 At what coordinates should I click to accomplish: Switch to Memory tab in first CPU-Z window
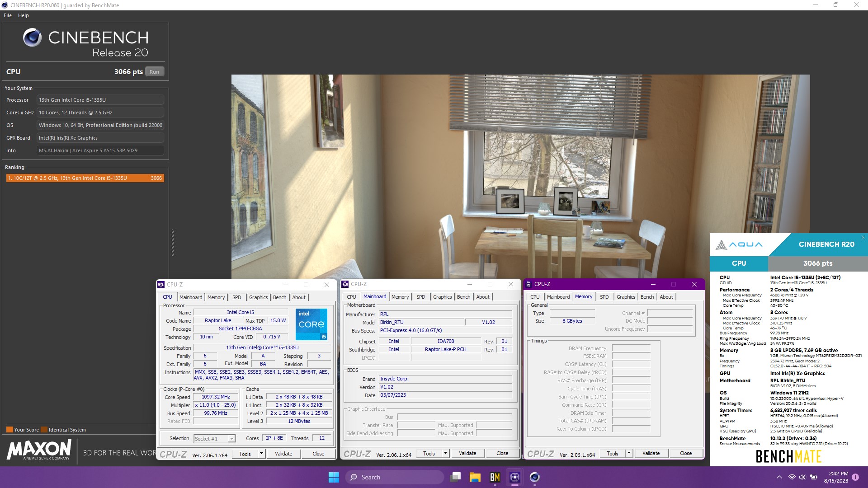click(216, 297)
